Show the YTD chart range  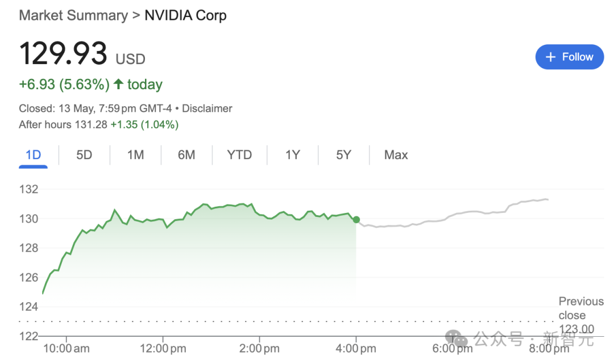[x=239, y=155]
